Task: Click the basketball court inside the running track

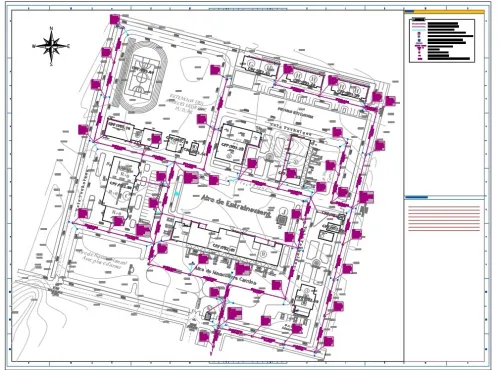Action: [141, 77]
